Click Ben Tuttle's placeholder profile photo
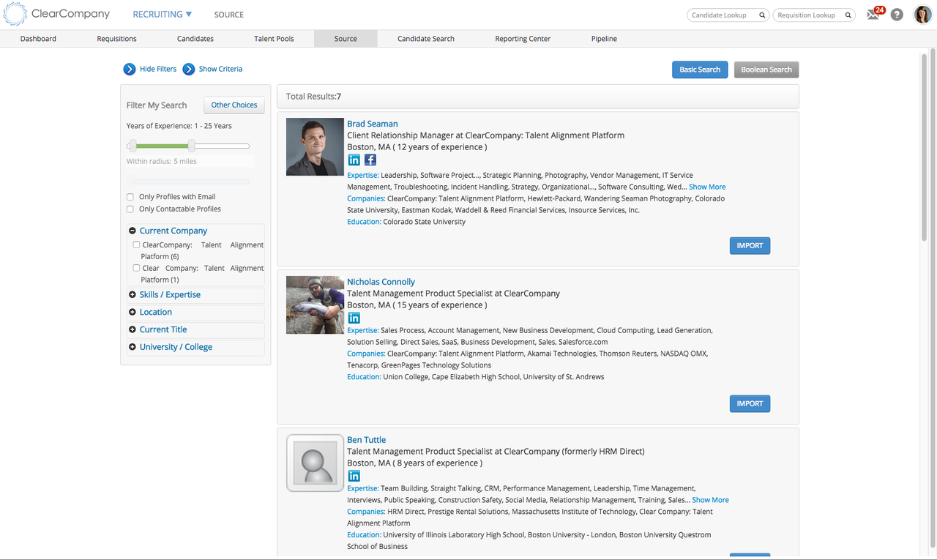 (x=315, y=463)
